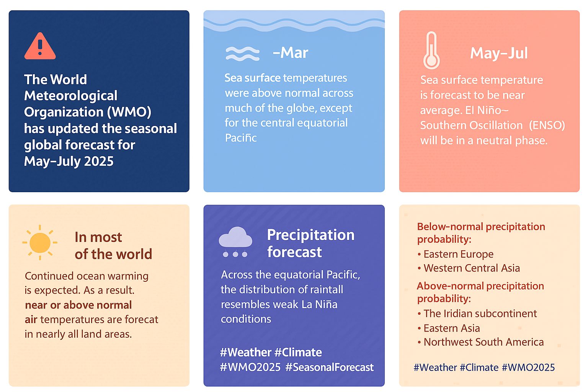Click the rain cloud icon
This screenshot has height=392, width=588.
pos(235,242)
